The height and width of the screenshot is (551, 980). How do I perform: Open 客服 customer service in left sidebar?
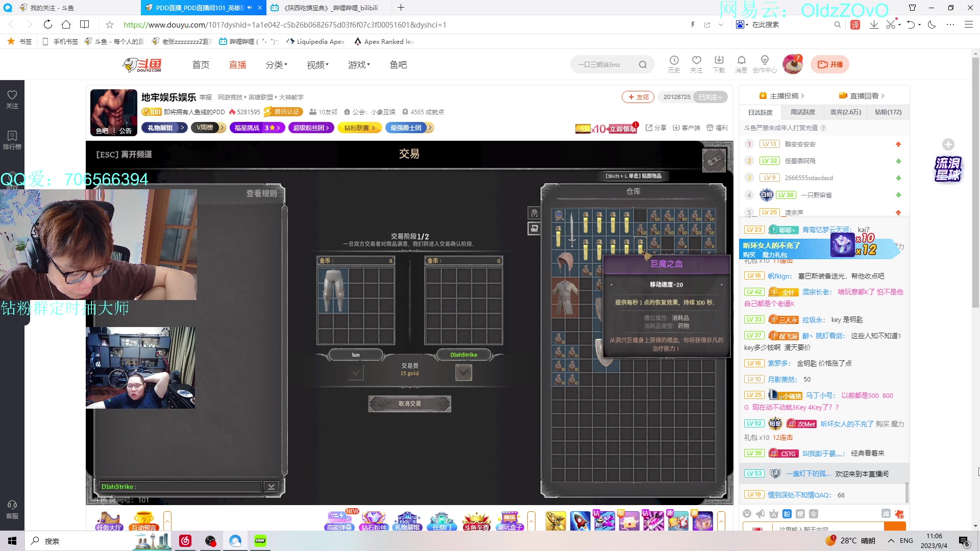click(12, 509)
